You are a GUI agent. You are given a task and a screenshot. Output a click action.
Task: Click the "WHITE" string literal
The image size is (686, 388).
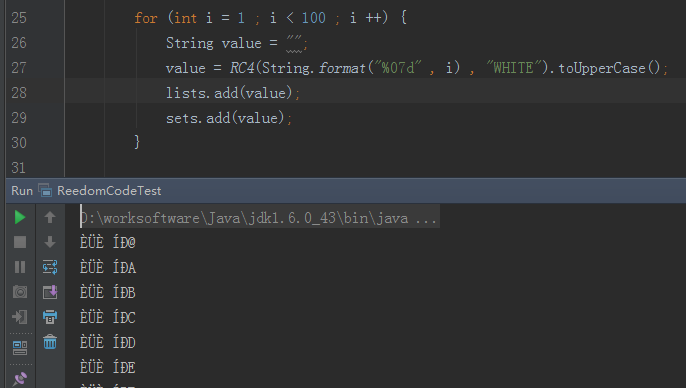(514, 68)
